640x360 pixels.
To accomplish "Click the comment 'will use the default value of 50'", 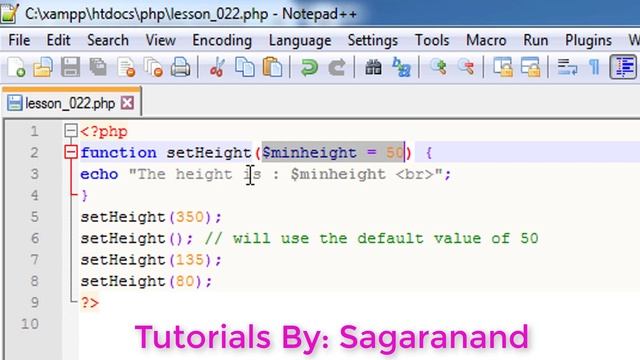I will 385,238.
